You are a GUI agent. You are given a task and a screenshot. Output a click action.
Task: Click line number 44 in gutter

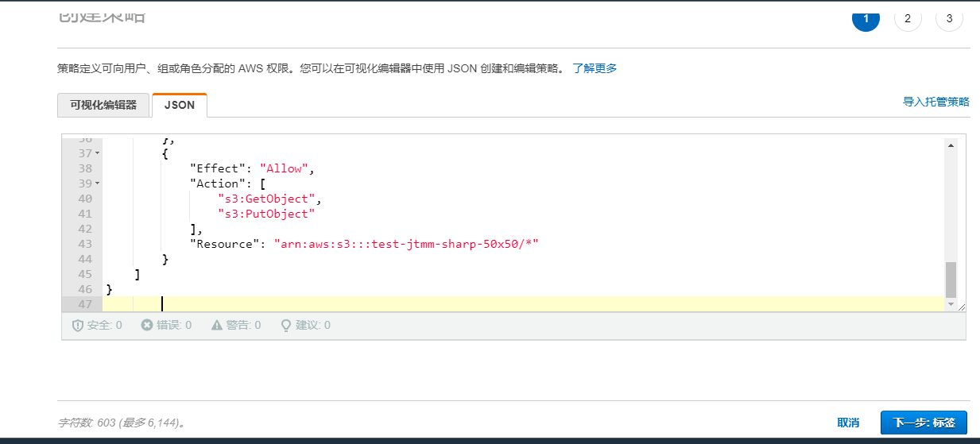tap(85, 259)
